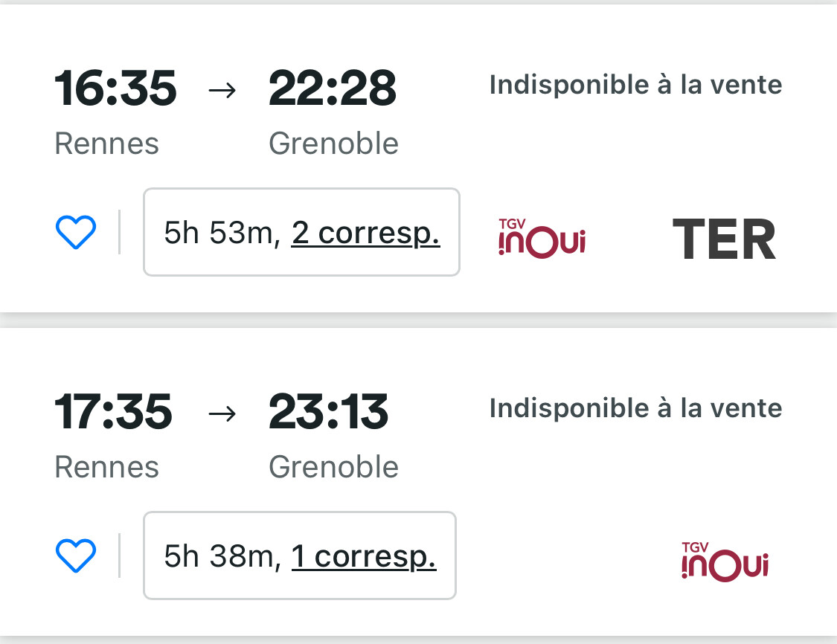This screenshot has height=644, width=837.
Task: Select the 22:28 arrival time
Action: click(x=332, y=88)
